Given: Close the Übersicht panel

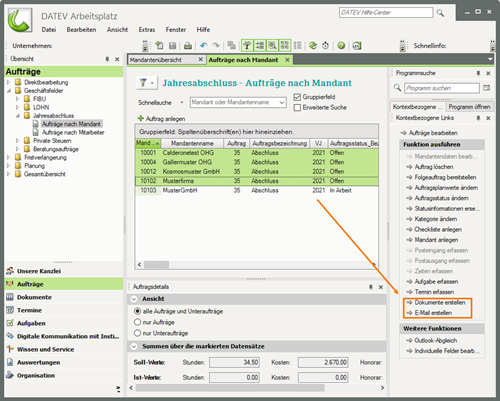Looking at the screenshot, I should [x=117, y=59].
